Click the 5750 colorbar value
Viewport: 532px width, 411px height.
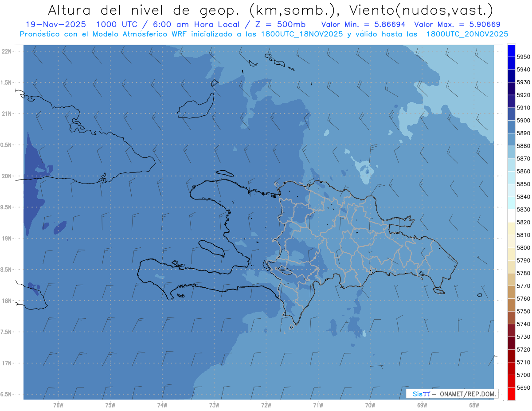coord(524,311)
